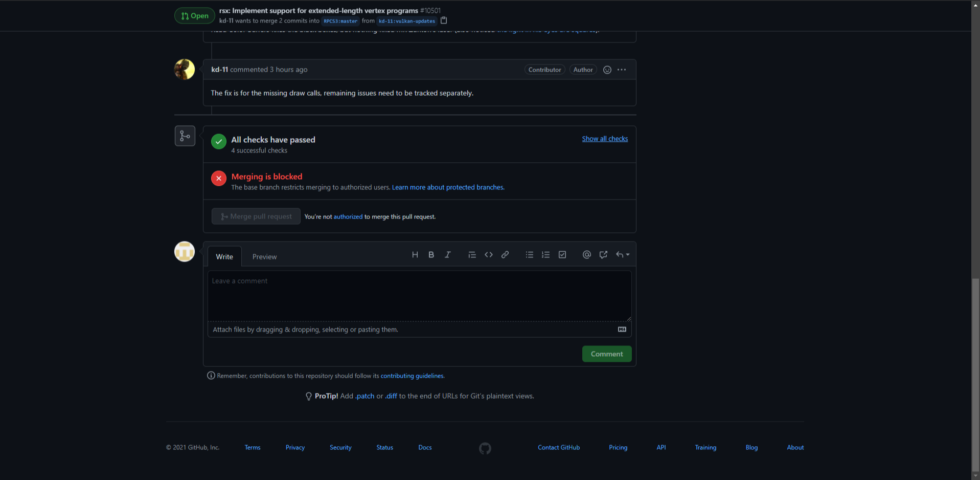Open Contact GitHub footer link
This screenshot has width=980, height=480.
(559, 447)
